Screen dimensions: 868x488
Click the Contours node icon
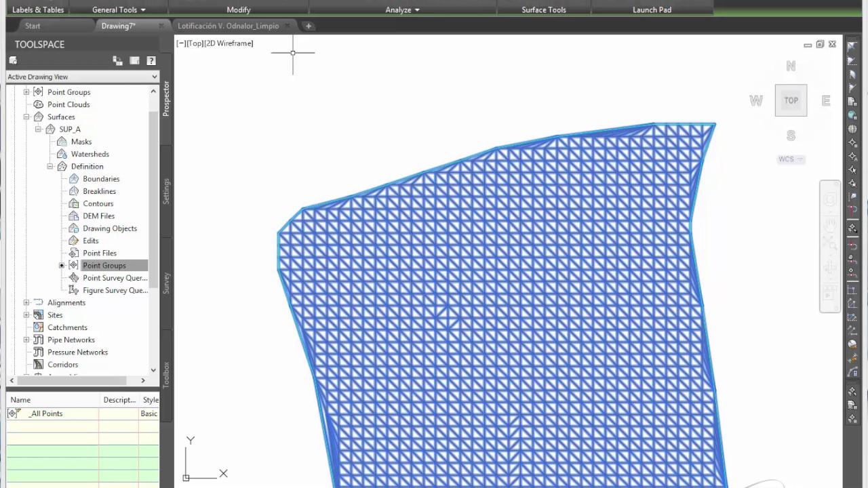[x=74, y=203]
